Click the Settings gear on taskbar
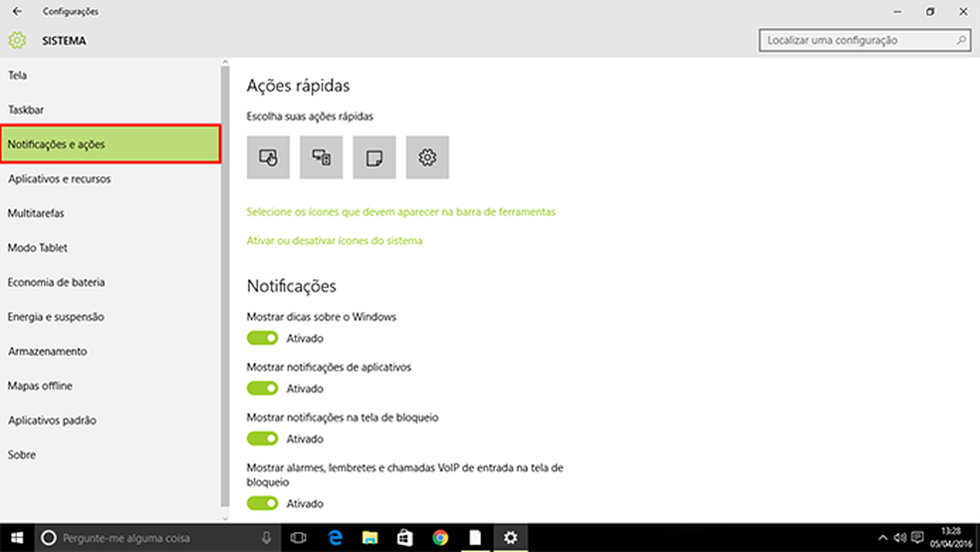Viewport: 980px width, 552px height. coord(511,538)
